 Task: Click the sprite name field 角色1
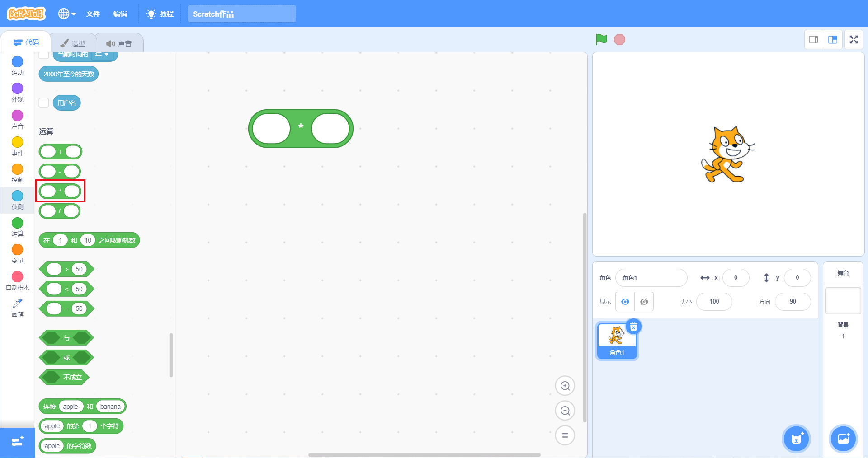[651, 278]
